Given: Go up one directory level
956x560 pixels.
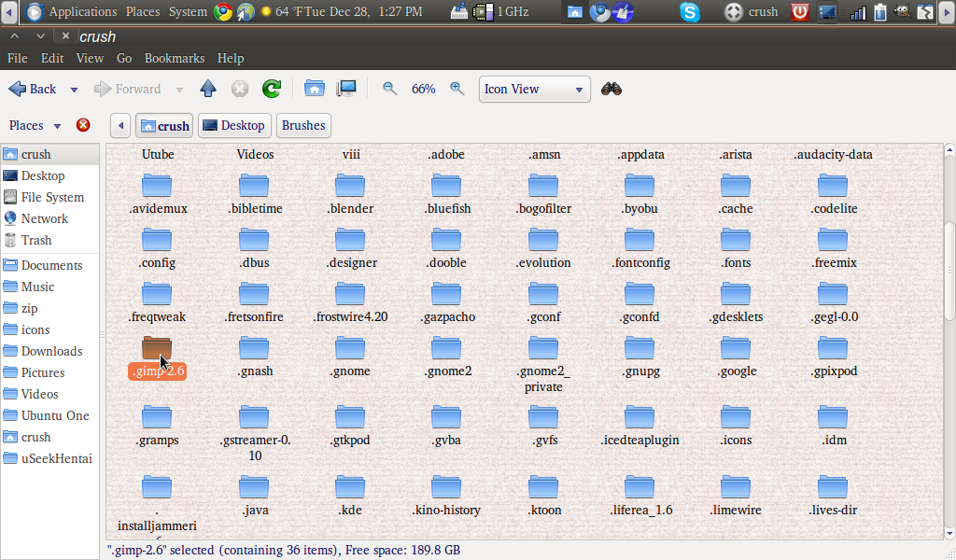Looking at the screenshot, I should point(207,89).
